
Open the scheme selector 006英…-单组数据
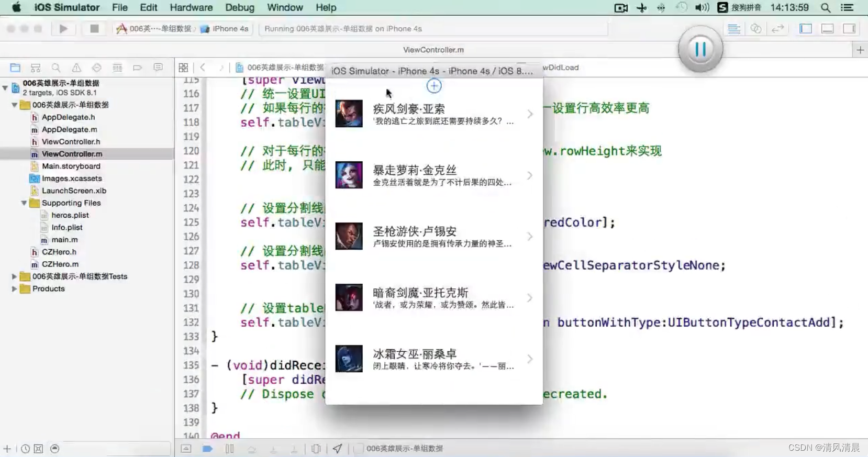[154, 29]
